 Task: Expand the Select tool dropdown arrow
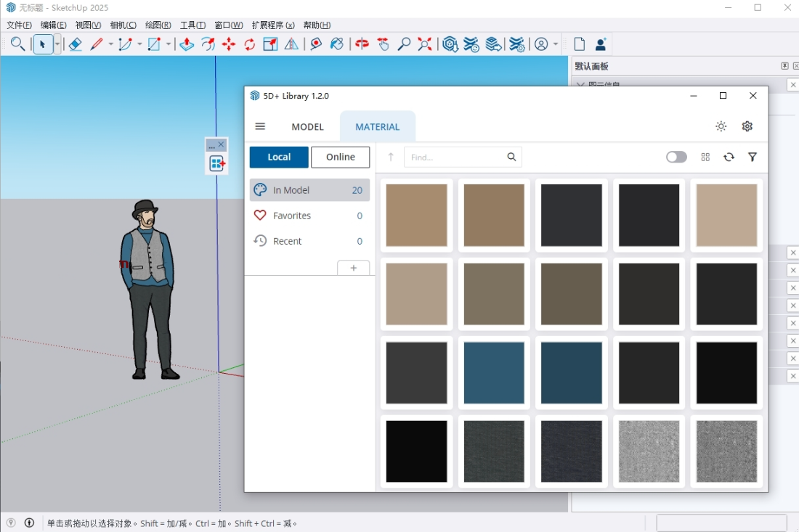click(x=57, y=44)
